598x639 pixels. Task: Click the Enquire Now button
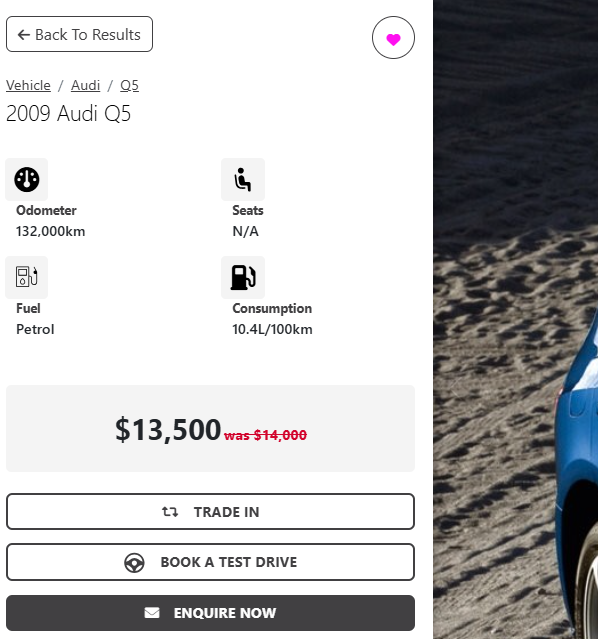210,613
